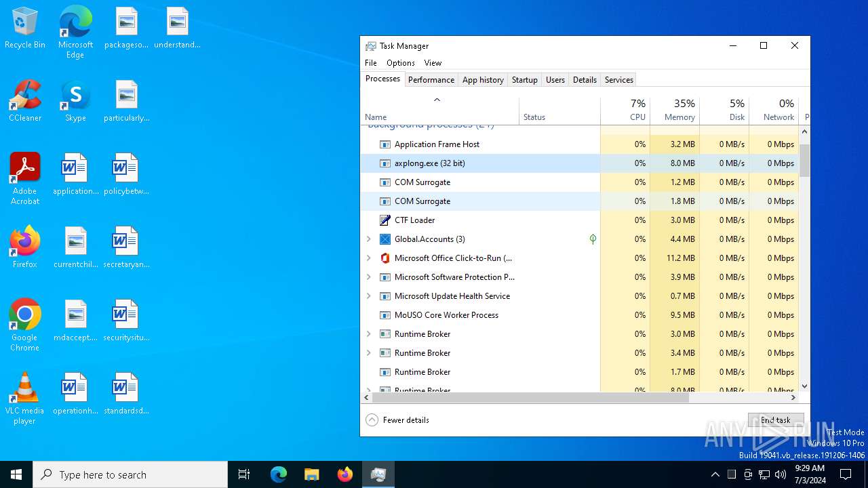Viewport: 868px width, 488px height.
Task: Select the Google Chrome desktop icon
Action: point(25,325)
